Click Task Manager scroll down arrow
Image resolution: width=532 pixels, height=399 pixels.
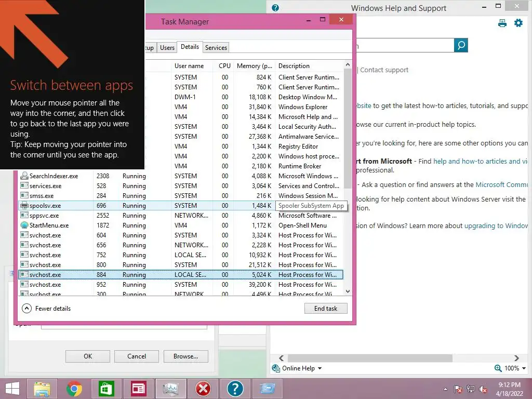click(348, 291)
